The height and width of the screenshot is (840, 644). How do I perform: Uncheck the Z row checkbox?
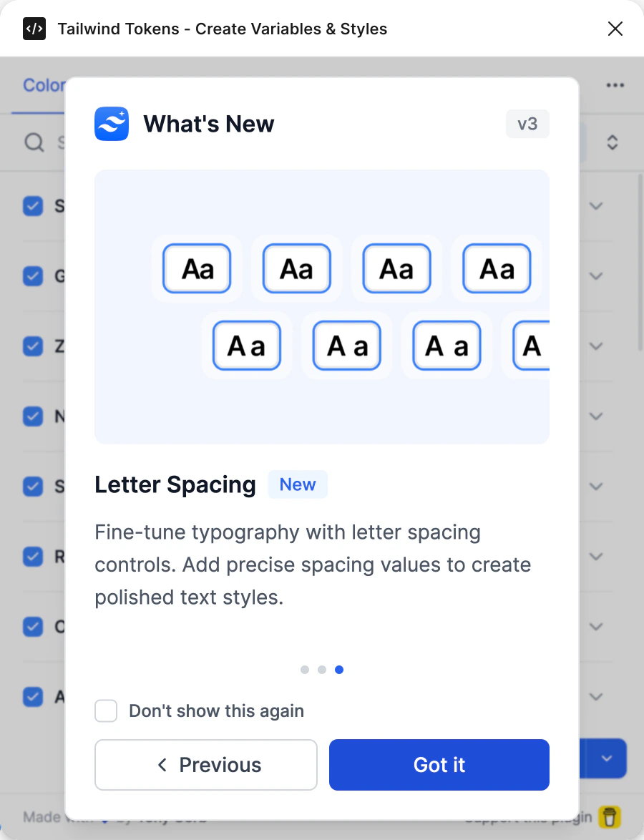pos(33,346)
